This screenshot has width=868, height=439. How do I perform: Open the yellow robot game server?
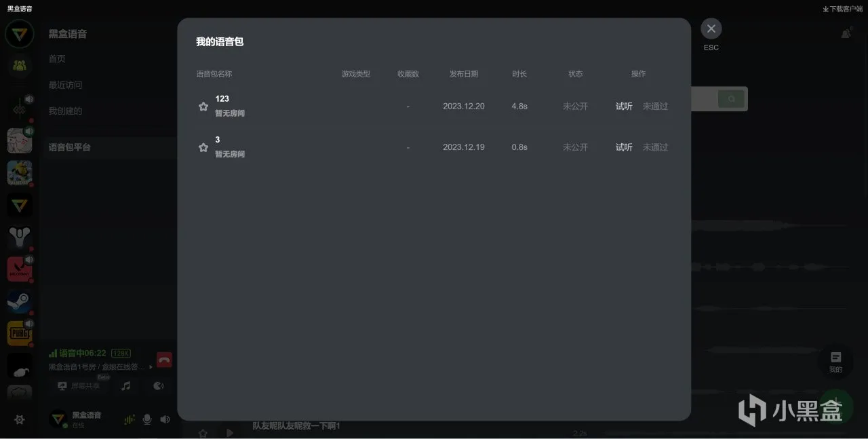tap(20, 172)
